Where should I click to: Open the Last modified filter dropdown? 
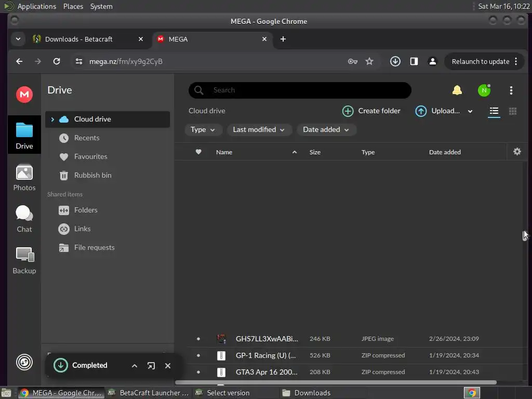click(259, 129)
